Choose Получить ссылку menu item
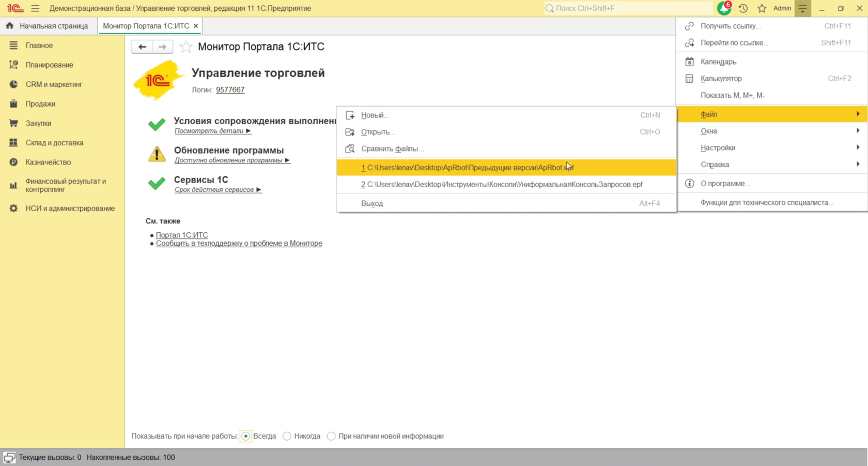The image size is (868, 466). click(772, 26)
